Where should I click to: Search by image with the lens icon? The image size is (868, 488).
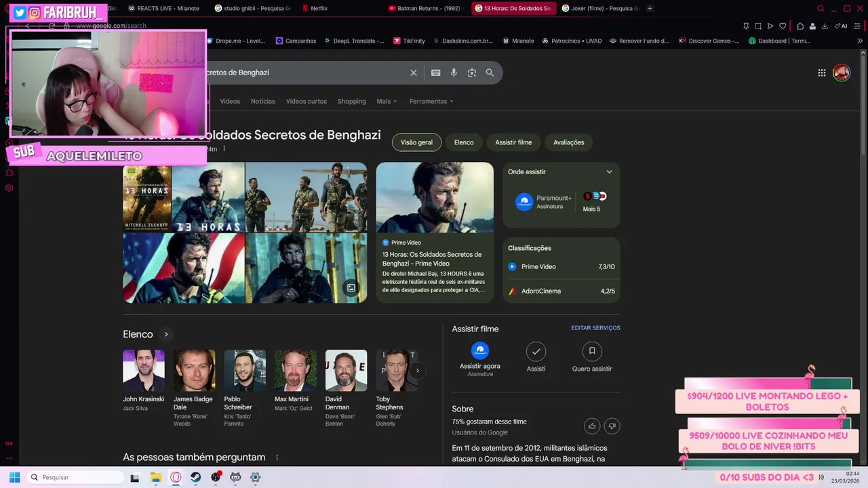[472, 73]
